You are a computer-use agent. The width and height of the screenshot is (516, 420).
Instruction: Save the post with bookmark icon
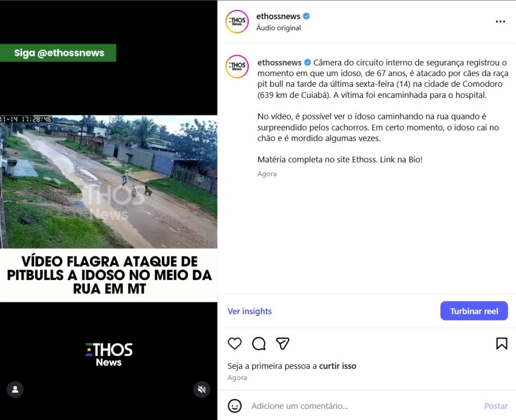[501, 344]
